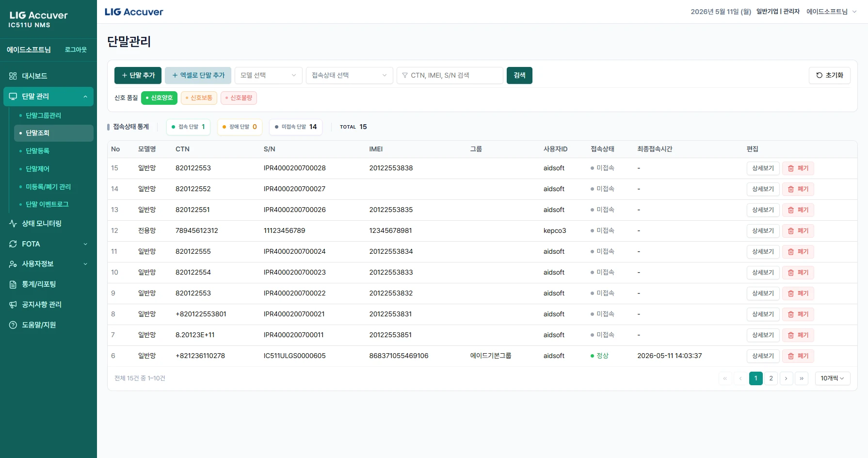This screenshot has height=458, width=868.
Task: Go to the next page arrow
Action: 786,378
